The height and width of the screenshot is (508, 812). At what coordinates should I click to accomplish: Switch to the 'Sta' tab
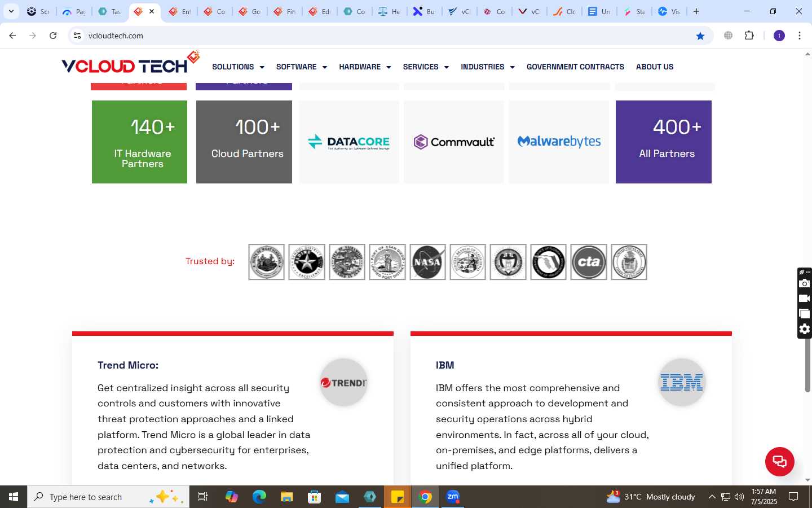[x=634, y=11]
